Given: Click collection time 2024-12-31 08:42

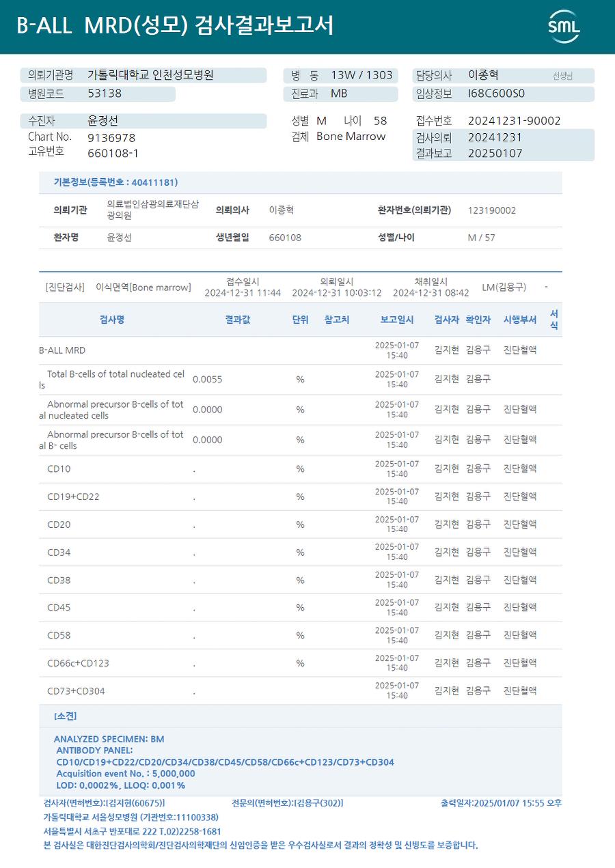Looking at the screenshot, I should [x=430, y=293].
